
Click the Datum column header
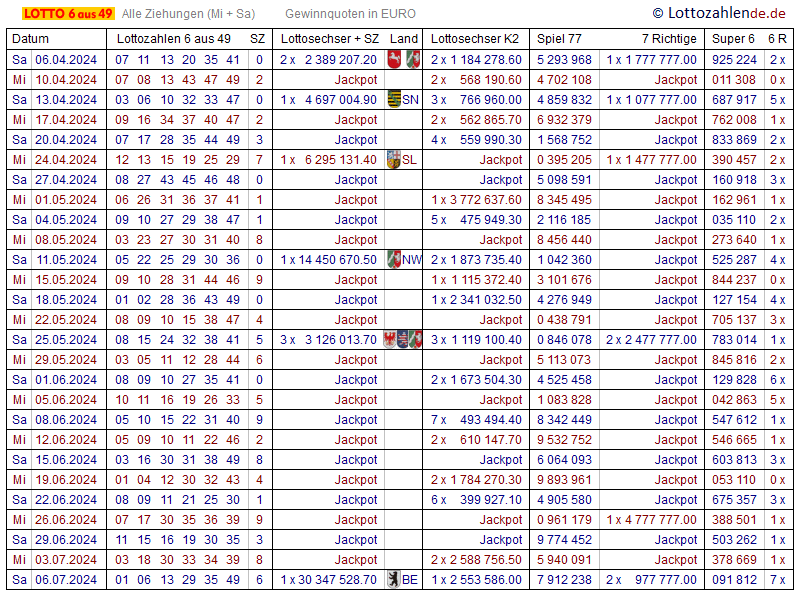pos(30,39)
